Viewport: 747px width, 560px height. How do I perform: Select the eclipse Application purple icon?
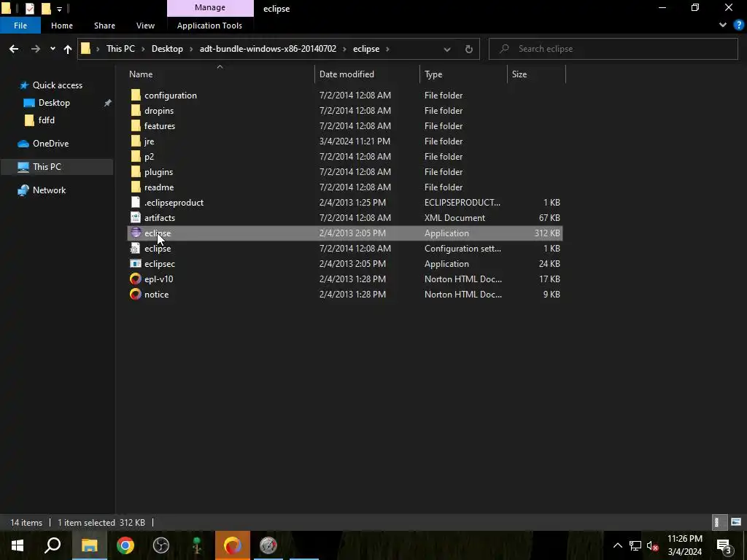point(136,233)
